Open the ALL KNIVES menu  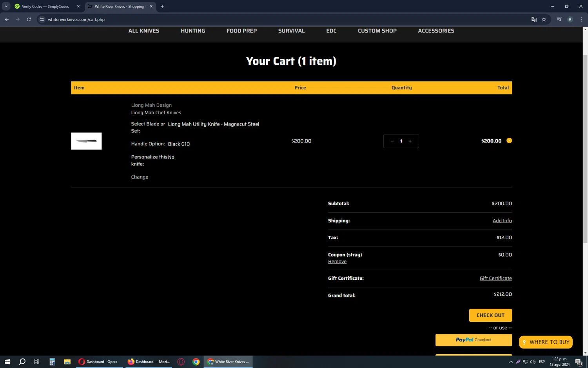coord(144,31)
